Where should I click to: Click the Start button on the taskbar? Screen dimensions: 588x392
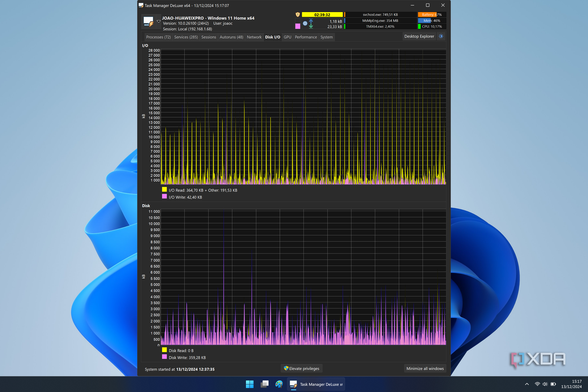[x=249, y=384]
